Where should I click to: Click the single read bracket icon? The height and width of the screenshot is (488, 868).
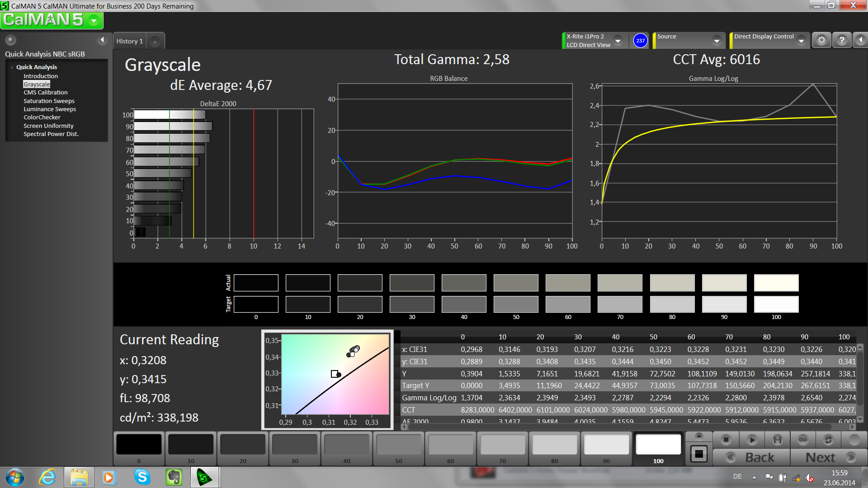[x=778, y=440]
